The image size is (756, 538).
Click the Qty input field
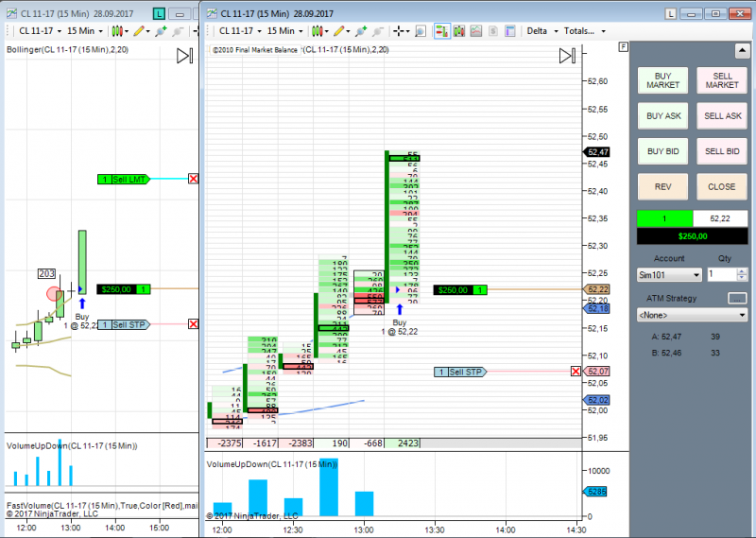(722, 275)
